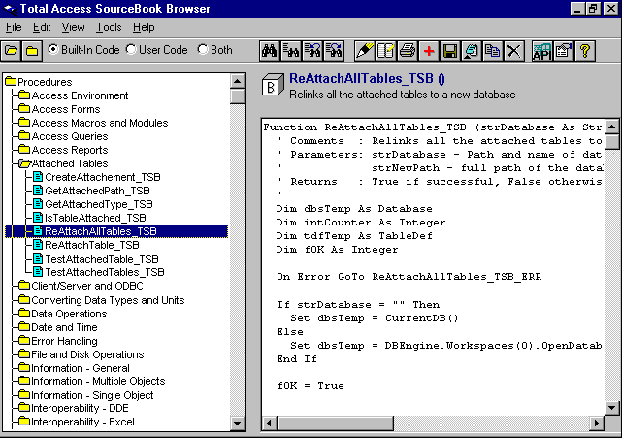
Task: Click the document icon of CreateAttachement_TSB
Action: pyautogui.click(x=38, y=177)
